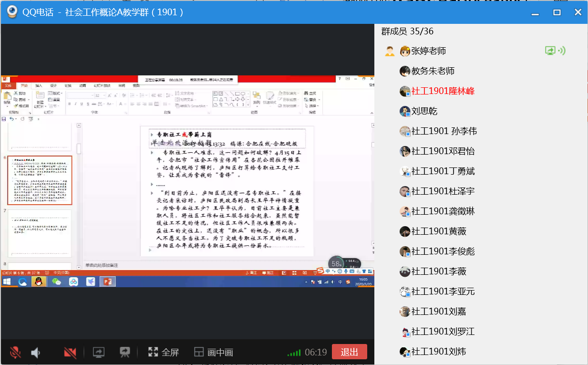The height and width of the screenshot is (365, 588).
Task: Toggle the speaker volume icon
Action: [36, 353]
